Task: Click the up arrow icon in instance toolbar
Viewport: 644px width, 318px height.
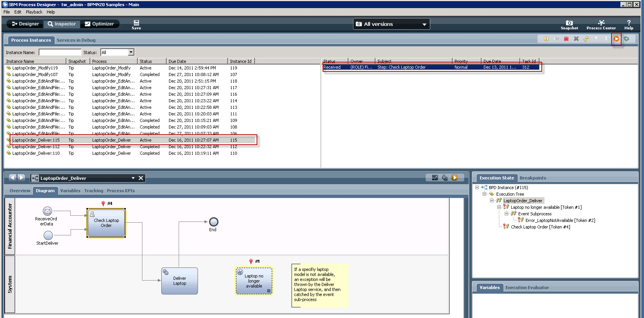Action: (x=596, y=39)
